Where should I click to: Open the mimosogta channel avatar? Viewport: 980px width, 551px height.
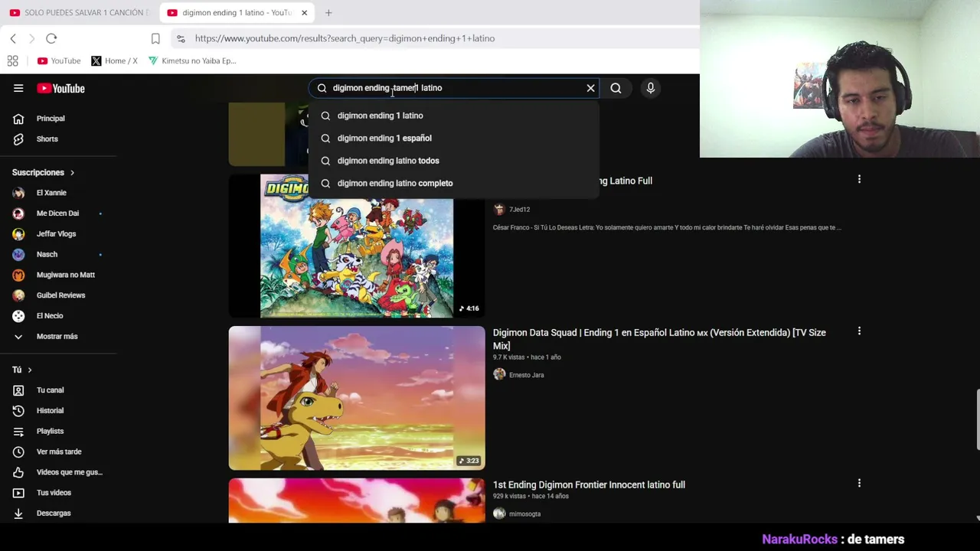[x=499, y=514]
